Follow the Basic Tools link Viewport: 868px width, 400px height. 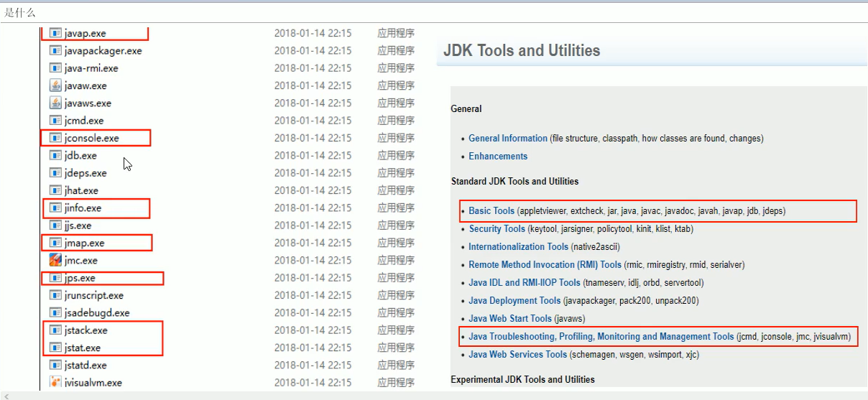pos(491,210)
